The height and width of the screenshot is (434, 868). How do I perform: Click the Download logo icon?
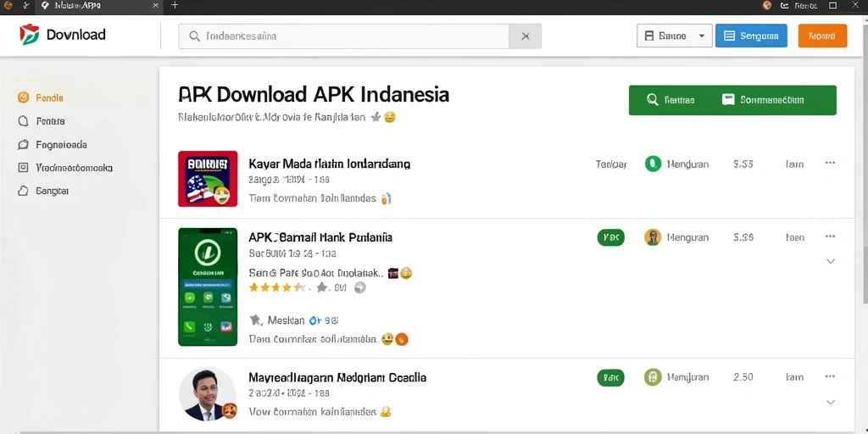(30, 35)
